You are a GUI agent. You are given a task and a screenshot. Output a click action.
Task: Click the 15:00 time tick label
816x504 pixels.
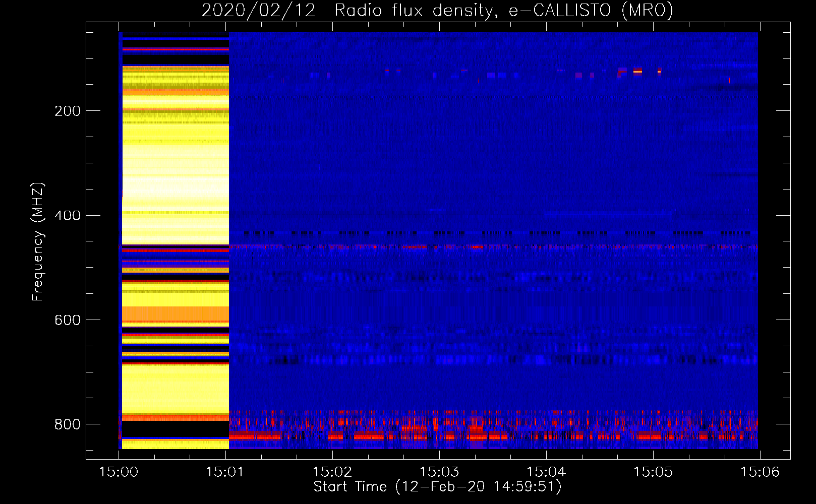pyautogui.click(x=119, y=472)
